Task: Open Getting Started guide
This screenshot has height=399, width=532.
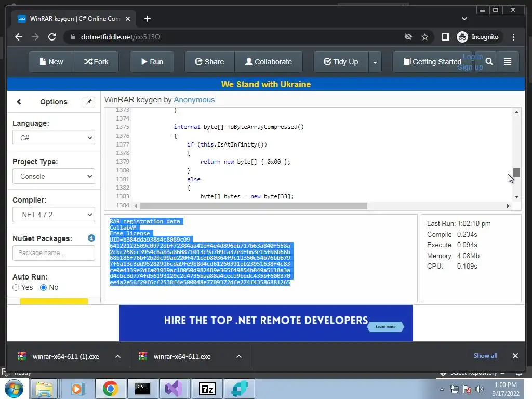Action: point(432,62)
